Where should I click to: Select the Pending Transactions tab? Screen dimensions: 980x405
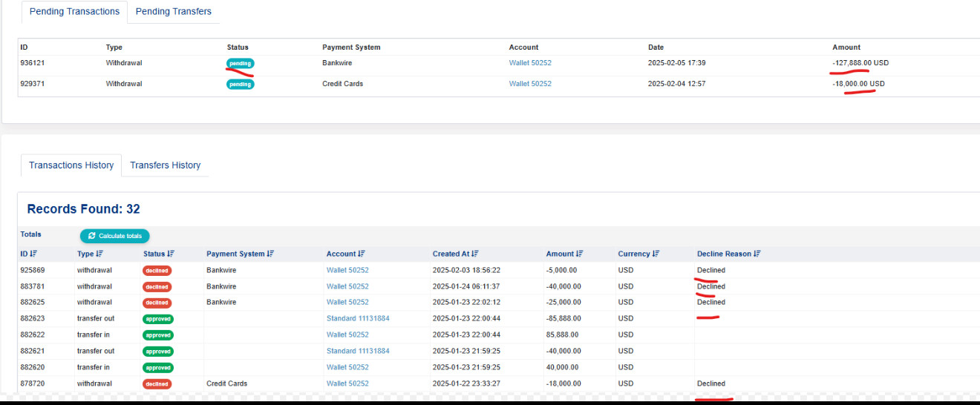click(73, 11)
